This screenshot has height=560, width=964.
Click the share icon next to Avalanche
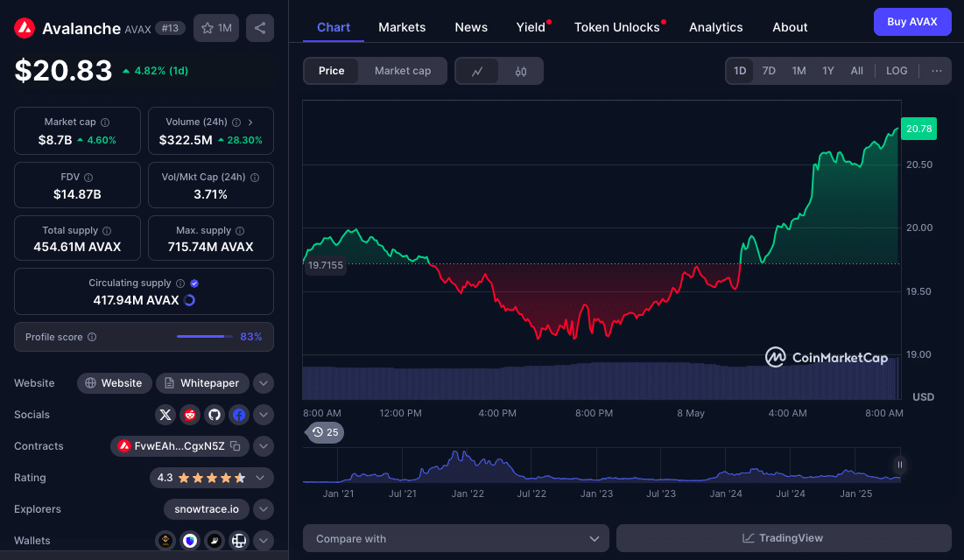(x=260, y=28)
